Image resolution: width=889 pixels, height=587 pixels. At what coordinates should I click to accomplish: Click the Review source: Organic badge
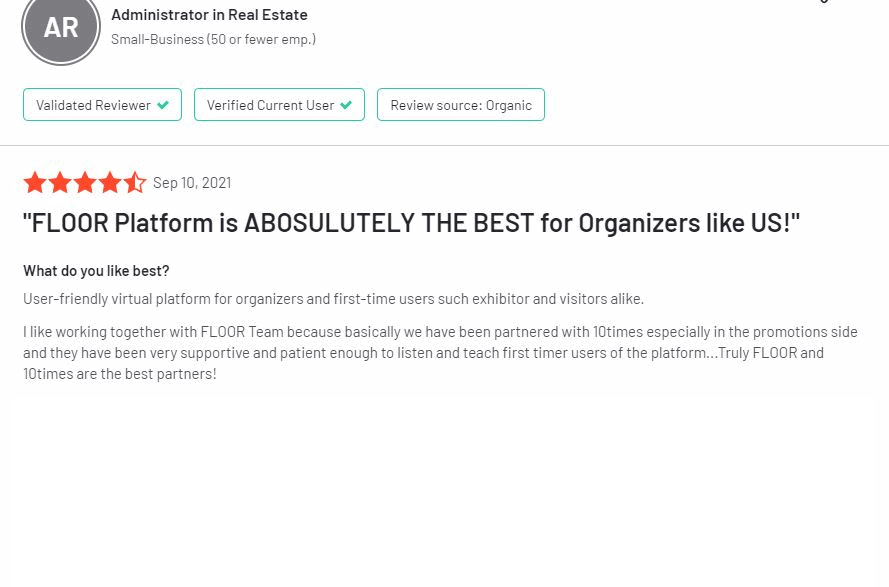461,104
